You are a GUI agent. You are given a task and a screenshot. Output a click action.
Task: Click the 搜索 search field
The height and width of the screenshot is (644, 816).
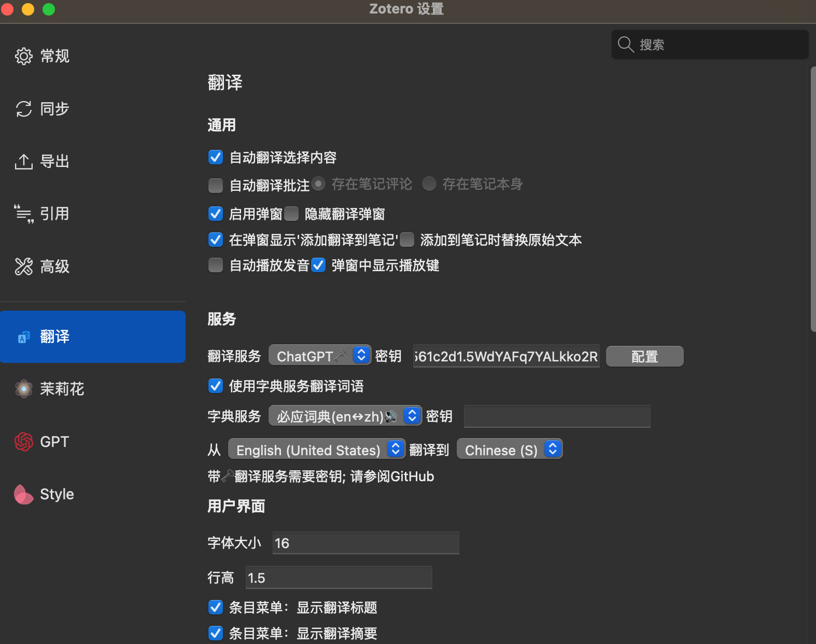(710, 45)
